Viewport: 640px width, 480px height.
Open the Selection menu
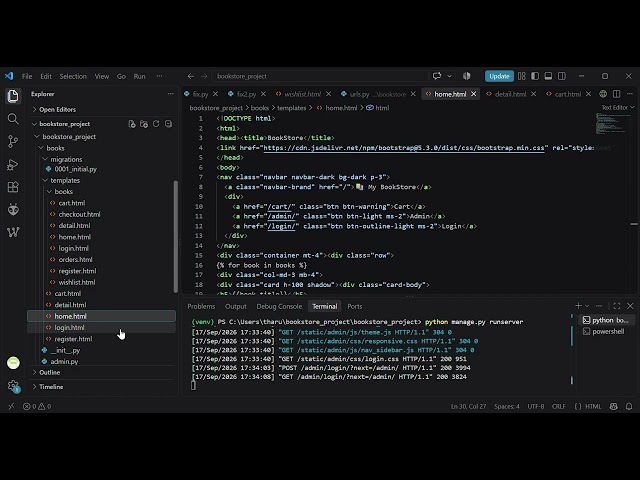click(x=73, y=76)
